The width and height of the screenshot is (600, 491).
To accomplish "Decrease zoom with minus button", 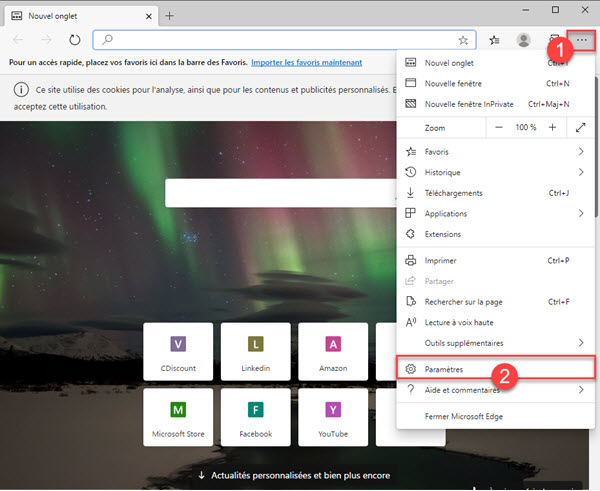I will tap(499, 127).
